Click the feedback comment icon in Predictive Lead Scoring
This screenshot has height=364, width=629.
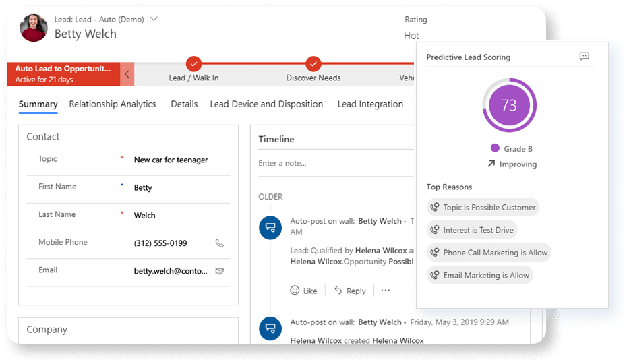point(584,57)
